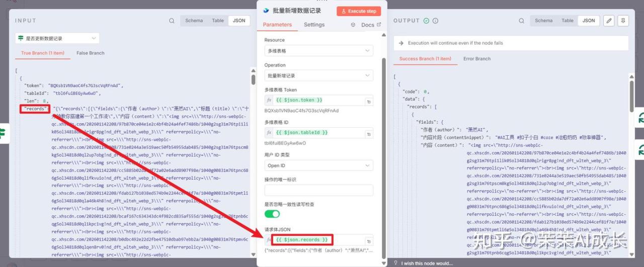The width and height of the screenshot is (644, 267).
Task: Select the False Branch tab
Action: (x=91, y=53)
